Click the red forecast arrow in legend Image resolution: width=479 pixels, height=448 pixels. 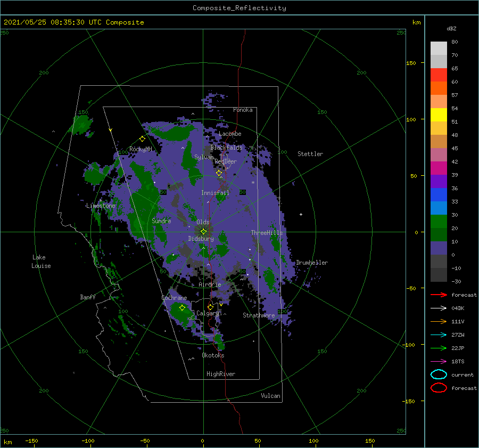tap(439, 295)
